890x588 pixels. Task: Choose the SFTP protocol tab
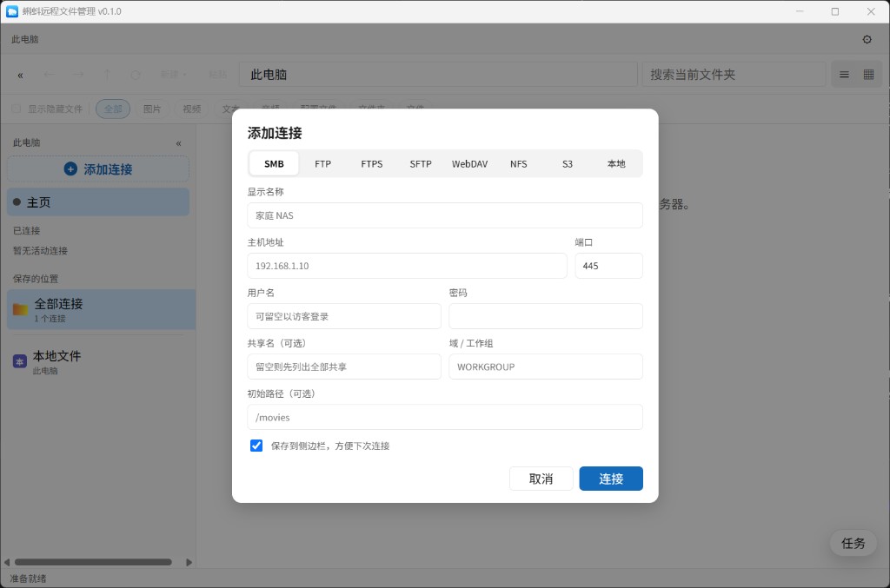tap(421, 164)
